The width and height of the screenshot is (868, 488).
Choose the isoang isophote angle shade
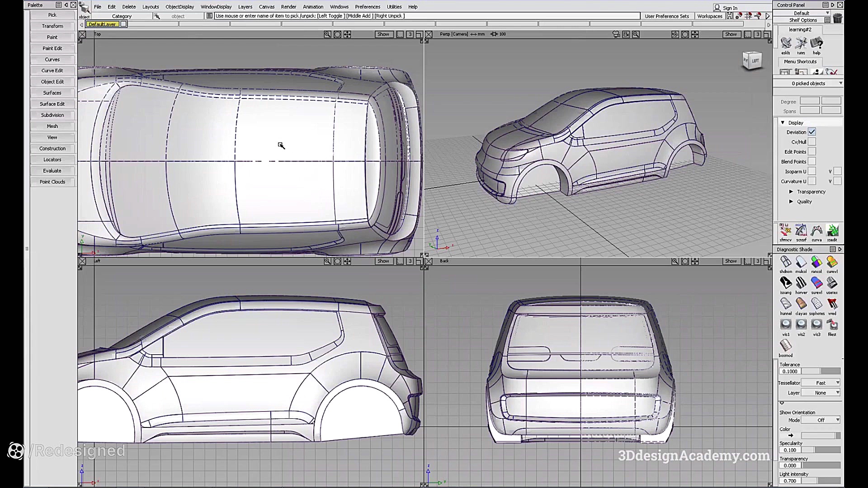tap(786, 283)
